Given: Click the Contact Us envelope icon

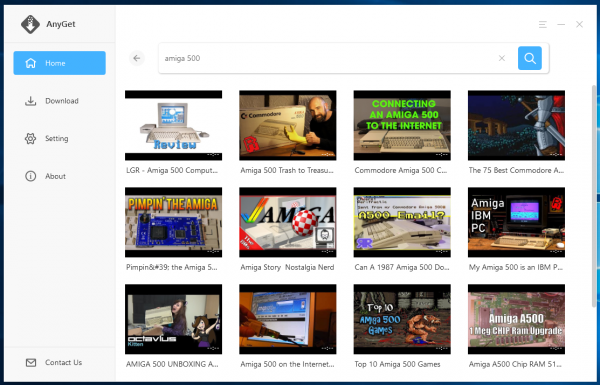Looking at the screenshot, I should click(31, 362).
